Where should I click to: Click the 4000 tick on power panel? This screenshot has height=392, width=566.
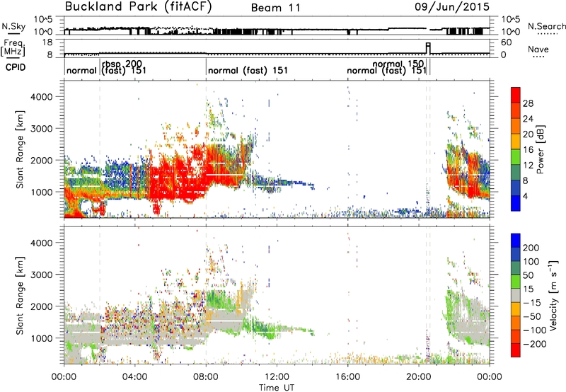point(41,97)
